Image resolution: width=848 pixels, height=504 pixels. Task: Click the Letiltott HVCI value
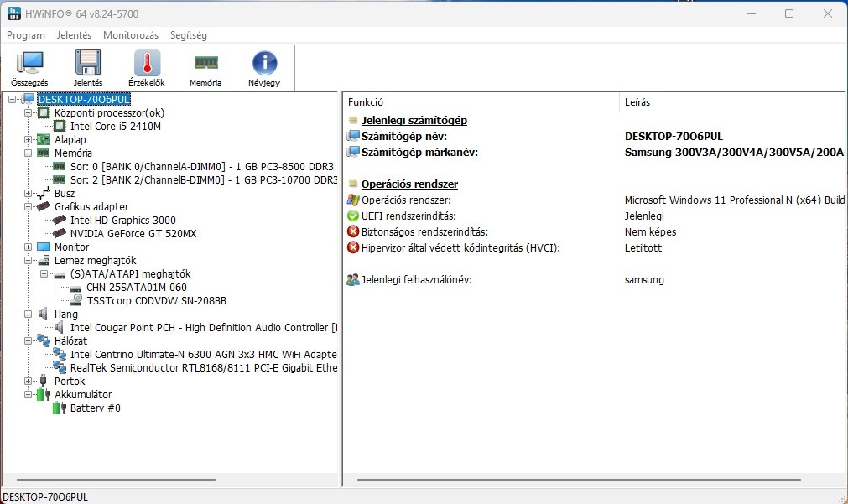click(643, 247)
